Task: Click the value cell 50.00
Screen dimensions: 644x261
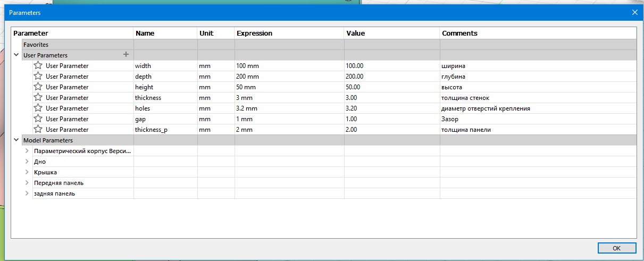Action: click(x=392, y=87)
